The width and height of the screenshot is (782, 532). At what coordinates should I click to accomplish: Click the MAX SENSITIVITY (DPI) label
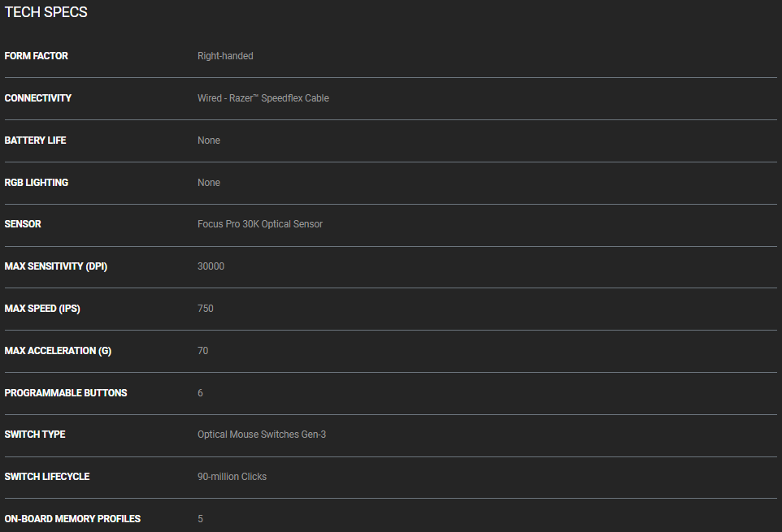[56, 266]
